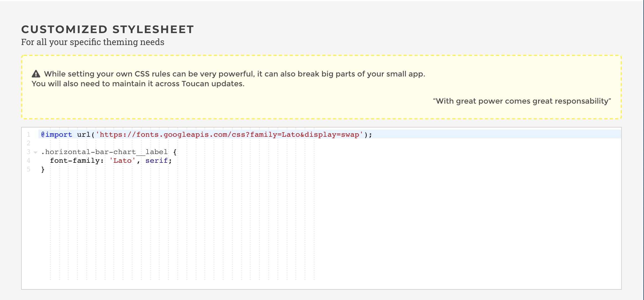This screenshot has width=644, height=300.
Task: Click the closing brace on line 5
Action: [43, 170]
